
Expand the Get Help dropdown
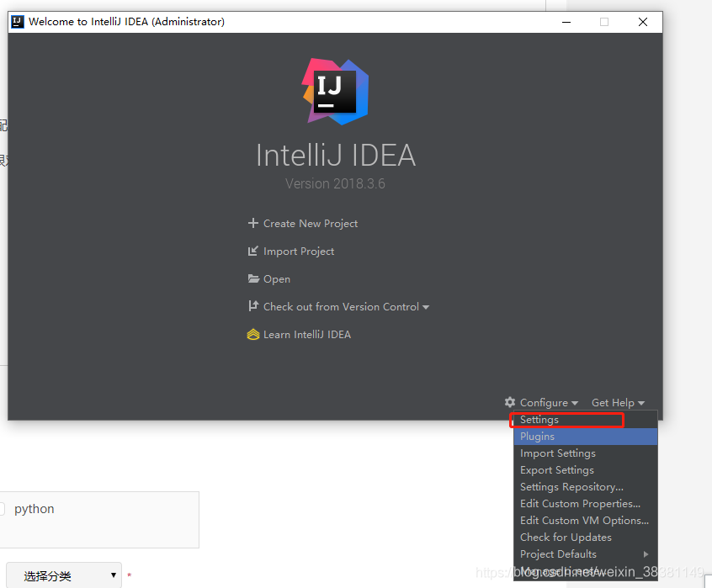pos(618,402)
